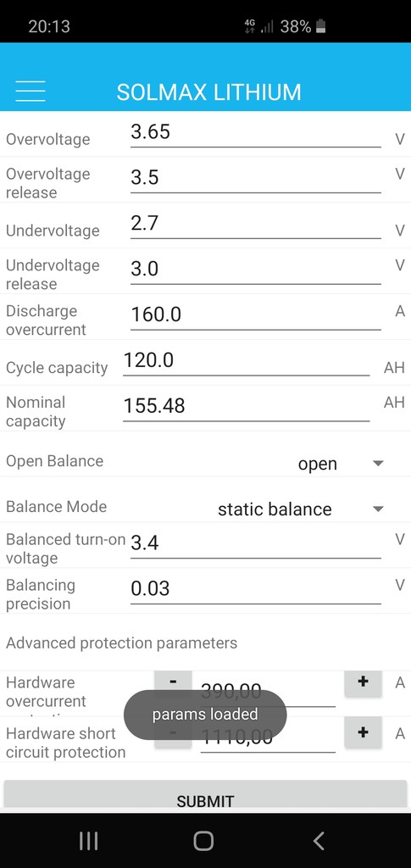Screen dimensions: 411x868
Task: Expand the Open Balance dropdown arrow
Action: point(378,464)
